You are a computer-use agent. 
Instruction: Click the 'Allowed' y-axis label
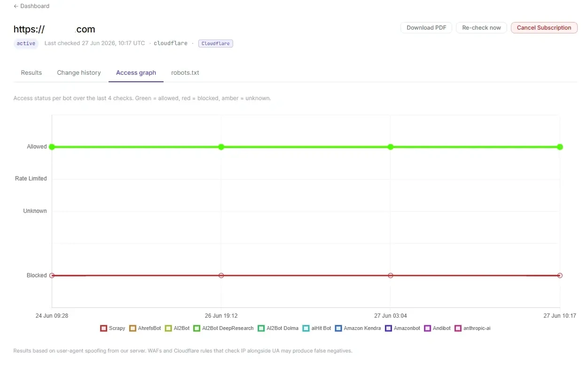pyautogui.click(x=37, y=147)
